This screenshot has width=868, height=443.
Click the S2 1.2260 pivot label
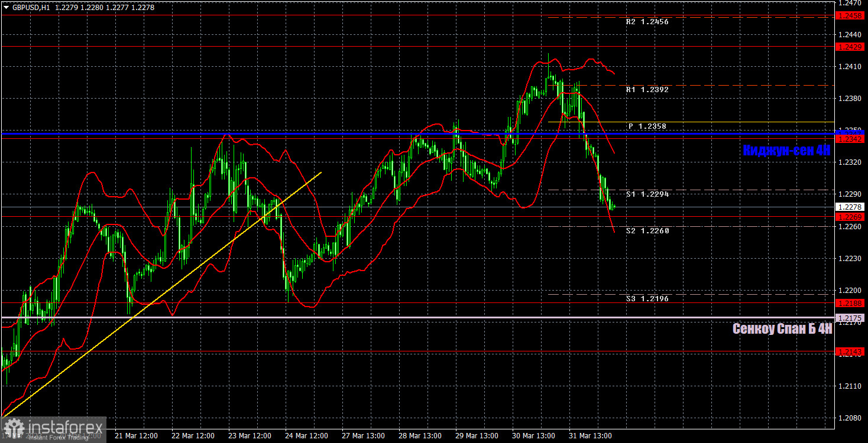(647, 230)
